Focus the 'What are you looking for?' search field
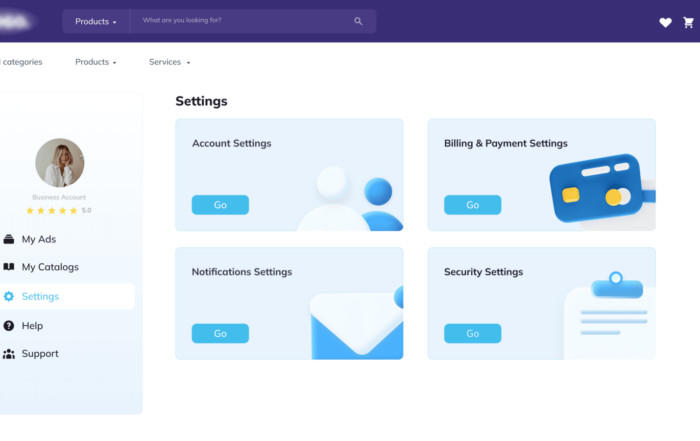Viewport: 700px width, 441px height. 240,21
